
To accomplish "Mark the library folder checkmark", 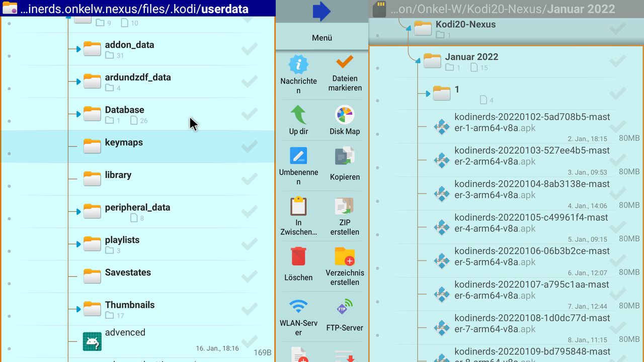I will tap(249, 179).
